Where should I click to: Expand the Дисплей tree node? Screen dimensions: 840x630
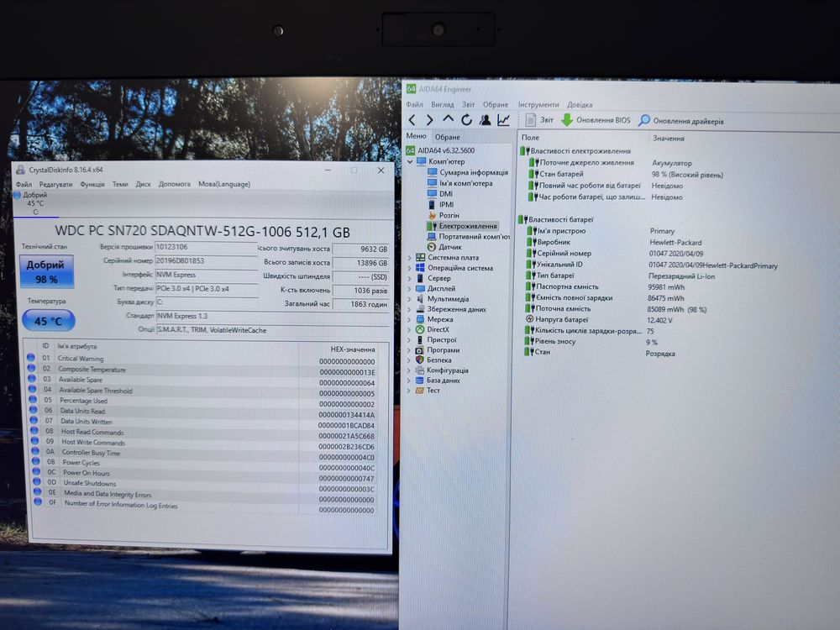coord(409,288)
